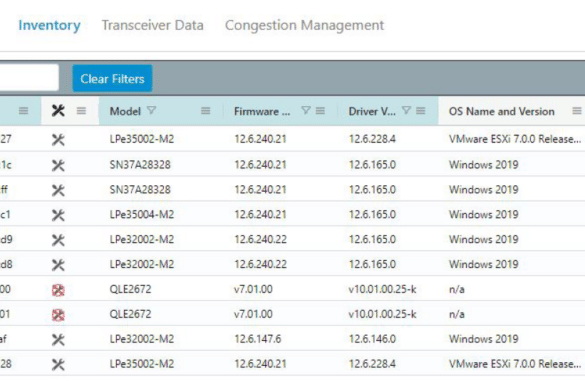
Task: Open the Congestion Management tab
Action: pos(304,25)
